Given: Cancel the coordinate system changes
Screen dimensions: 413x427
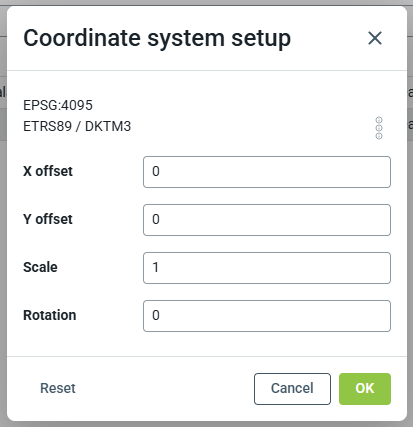Looking at the screenshot, I should pyautogui.click(x=292, y=389).
